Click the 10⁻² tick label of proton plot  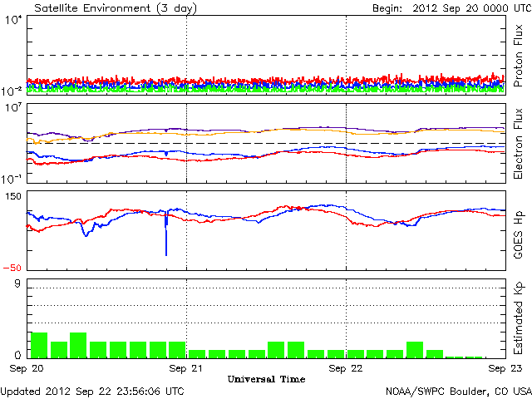12,91
